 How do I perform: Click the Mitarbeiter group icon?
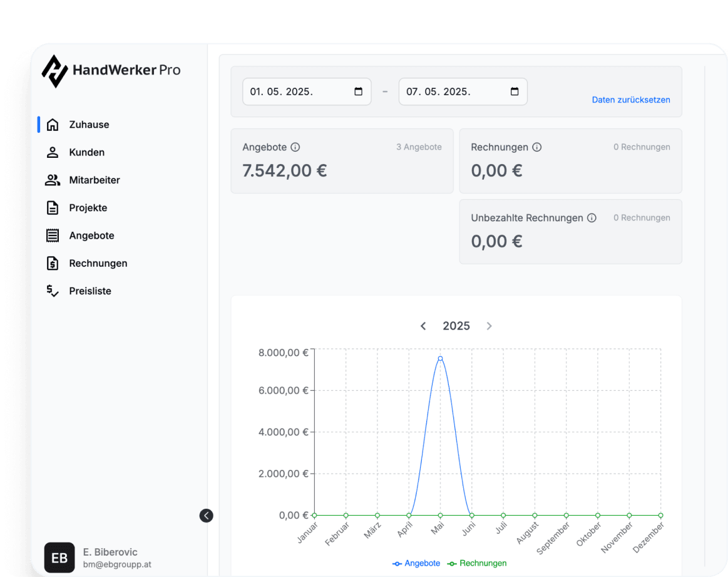click(53, 180)
